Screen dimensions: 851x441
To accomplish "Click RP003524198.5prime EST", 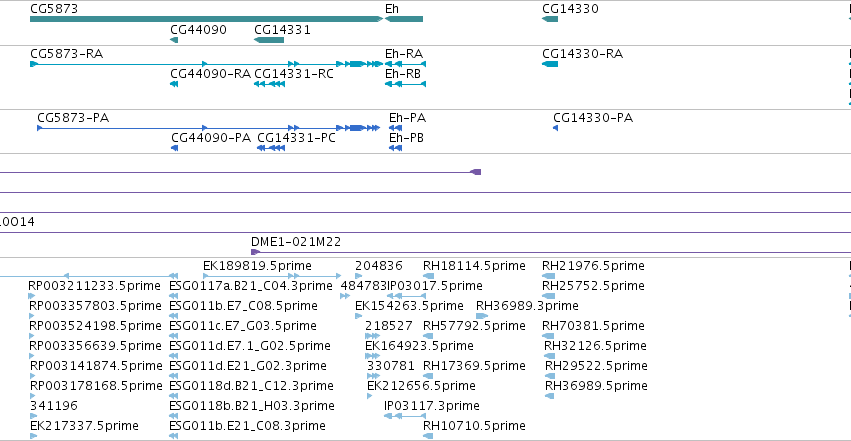I will point(33,336).
